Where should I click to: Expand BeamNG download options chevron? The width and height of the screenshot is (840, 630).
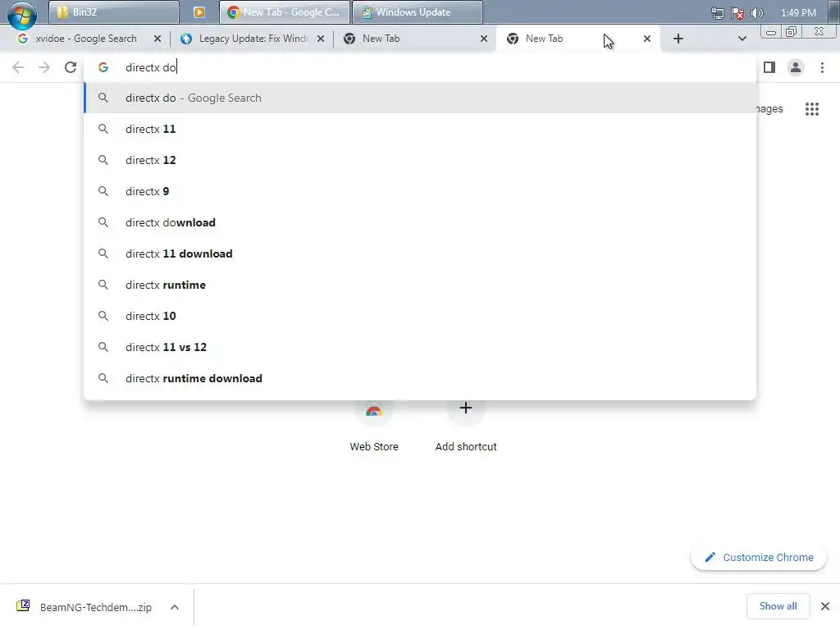pyautogui.click(x=175, y=607)
